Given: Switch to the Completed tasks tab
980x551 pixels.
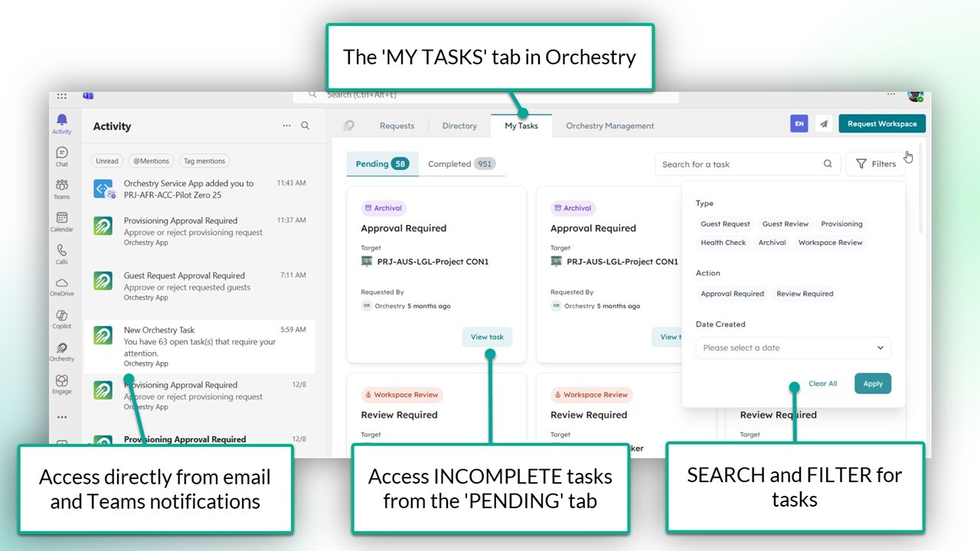Looking at the screenshot, I should pos(462,164).
